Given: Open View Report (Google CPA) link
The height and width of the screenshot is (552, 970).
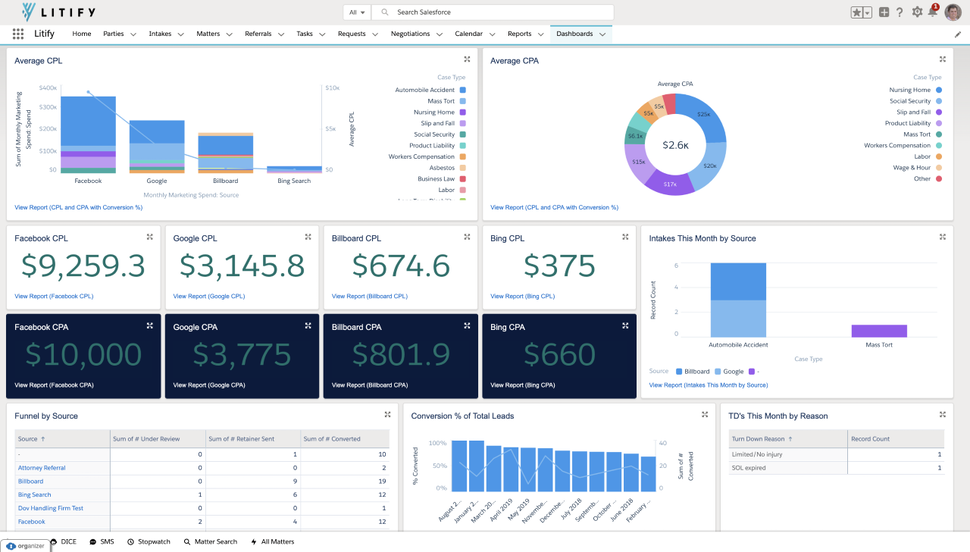Looking at the screenshot, I should coord(209,385).
